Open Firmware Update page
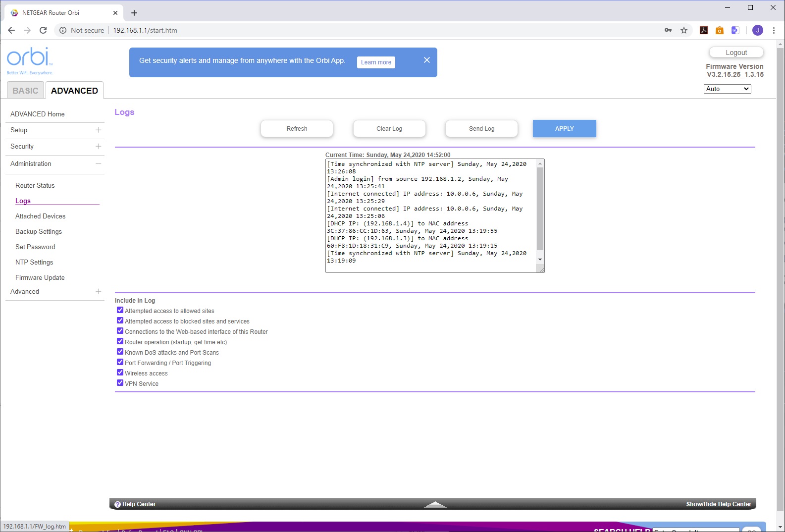785x532 pixels. pyautogui.click(x=40, y=277)
